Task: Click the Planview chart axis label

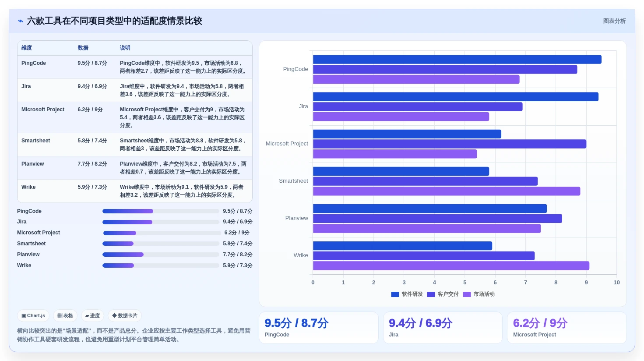Action: point(297,218)
